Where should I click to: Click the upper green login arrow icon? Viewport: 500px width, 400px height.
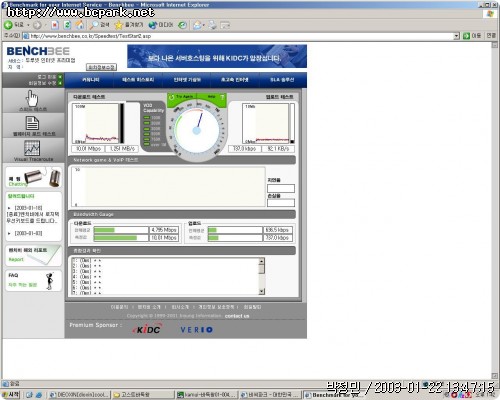[x=60, y=77]
